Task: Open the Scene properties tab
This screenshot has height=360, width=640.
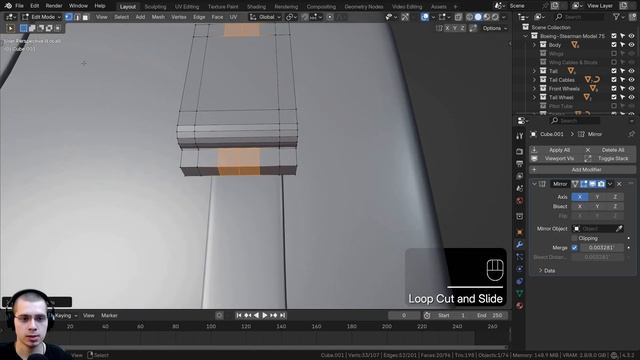Action: coord(520,188)
